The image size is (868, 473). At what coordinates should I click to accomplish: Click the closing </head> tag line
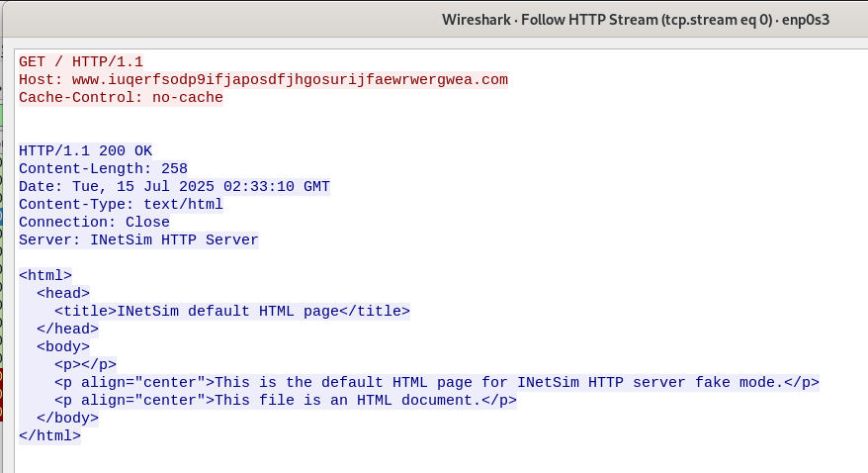tap(67, 329)
